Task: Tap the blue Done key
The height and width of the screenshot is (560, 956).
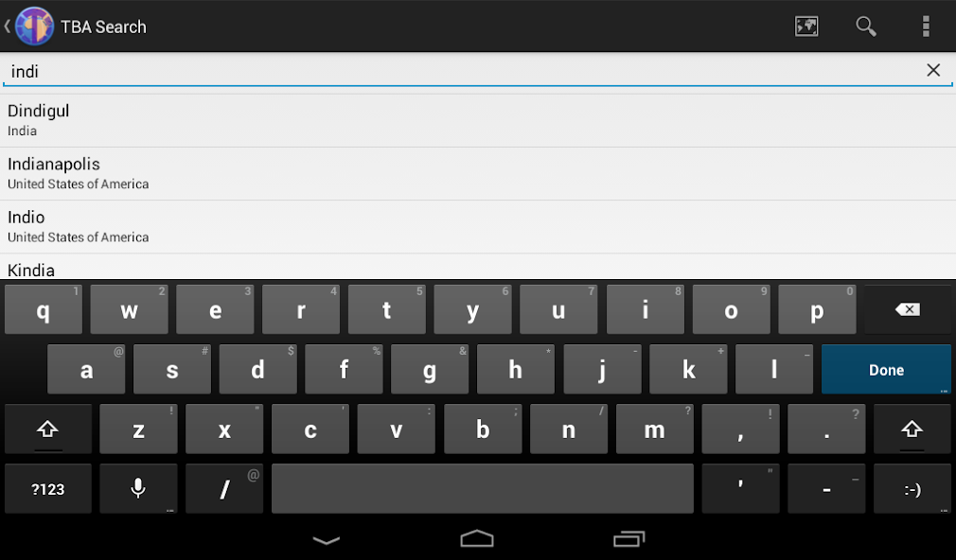Action: click(886, 369)
